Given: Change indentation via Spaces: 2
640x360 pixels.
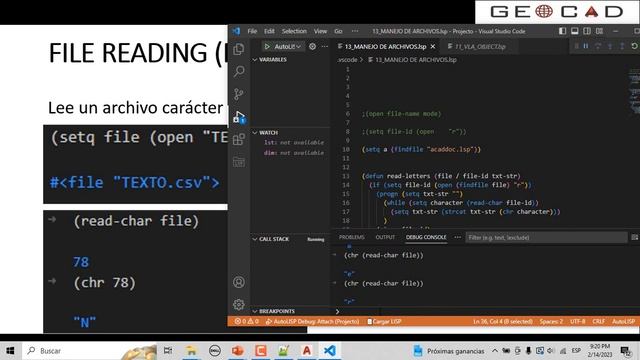Looking at the screenshot, I should pyautogui.click(x=551, y=321).
